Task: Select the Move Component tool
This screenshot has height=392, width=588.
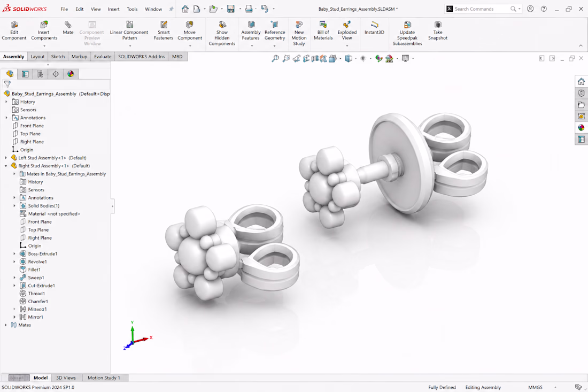Action: 190,30
